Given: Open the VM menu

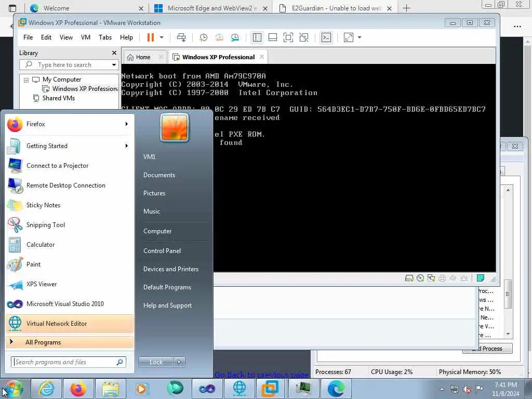Looking at the screenshot, I should point(86,37).
